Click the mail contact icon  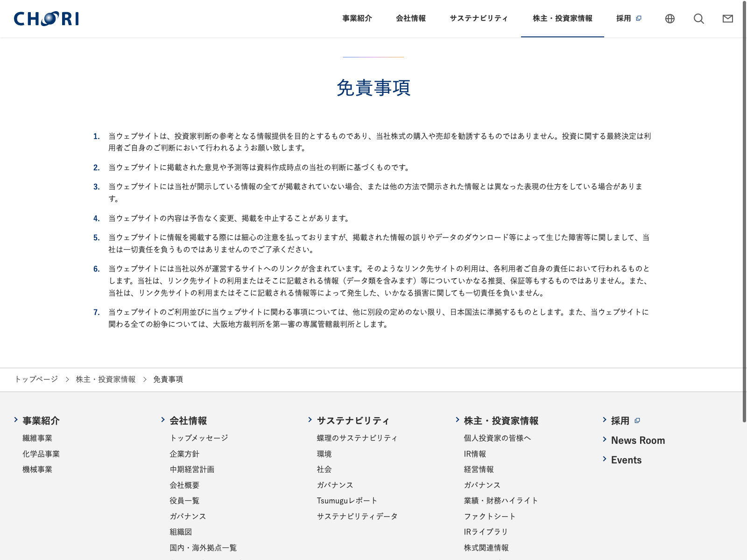coord(727,19)
